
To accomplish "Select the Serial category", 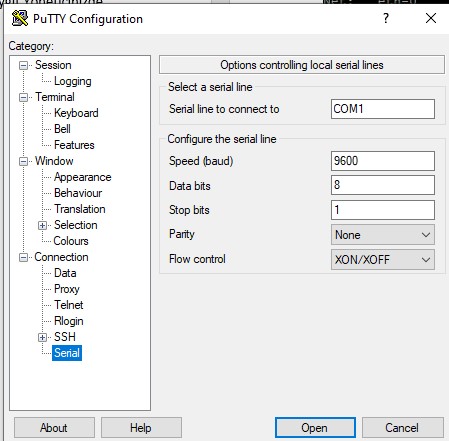I will [67, 353].
